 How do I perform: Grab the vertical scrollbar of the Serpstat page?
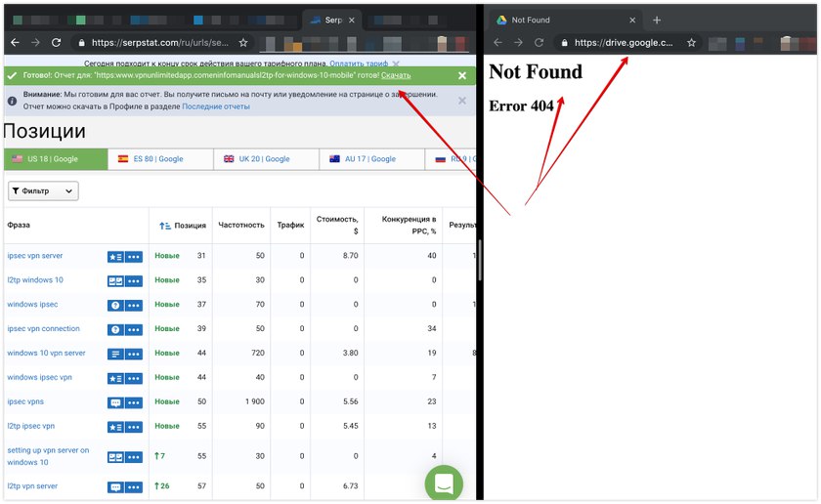coord(480,260)
